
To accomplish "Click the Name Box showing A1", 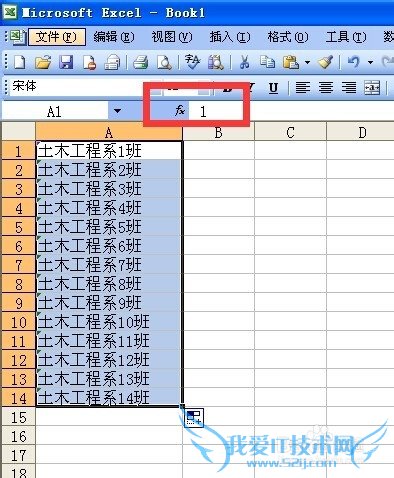I will point(55,111).
